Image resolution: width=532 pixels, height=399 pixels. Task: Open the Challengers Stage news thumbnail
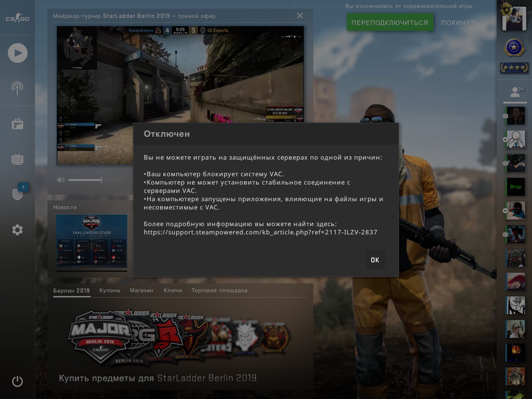click(x=92, y=241)
